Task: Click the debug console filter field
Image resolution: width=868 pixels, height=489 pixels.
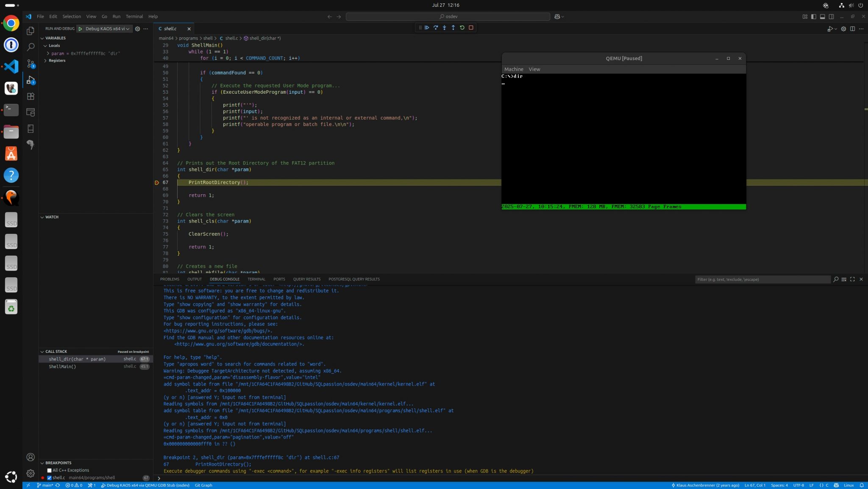Action: pos(762,279)
